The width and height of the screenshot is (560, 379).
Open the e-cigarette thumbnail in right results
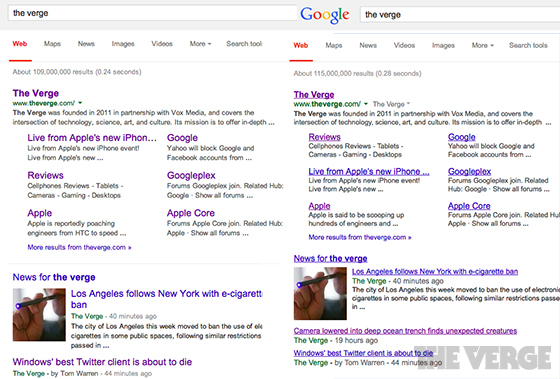click(x=320, y=293)
